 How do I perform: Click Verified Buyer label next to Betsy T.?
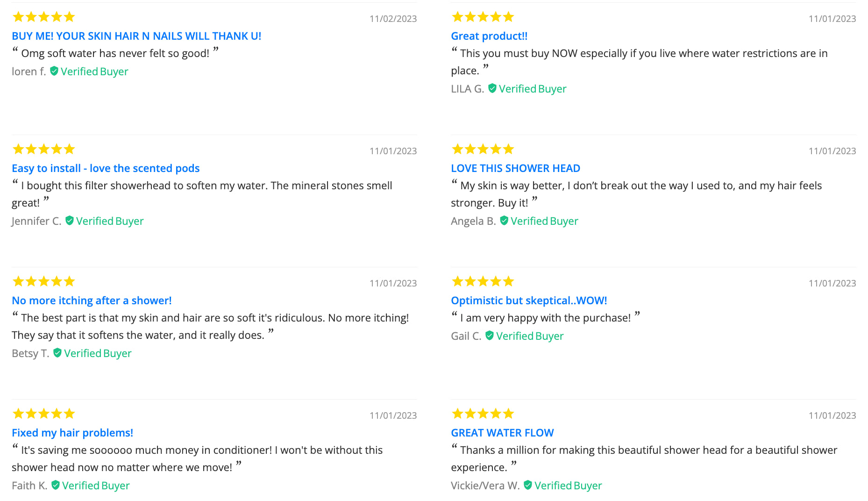[98, 353]
